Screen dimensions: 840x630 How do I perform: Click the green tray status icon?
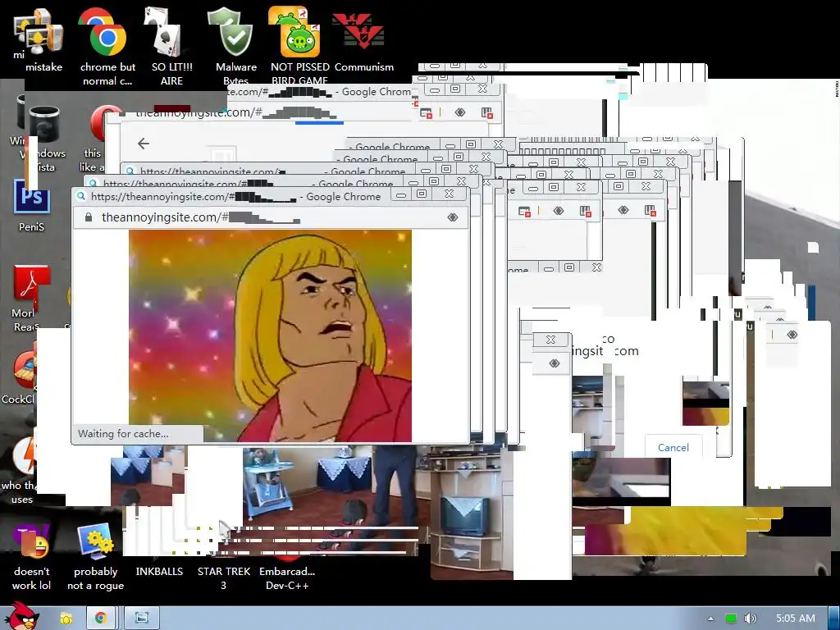(731, 619)
